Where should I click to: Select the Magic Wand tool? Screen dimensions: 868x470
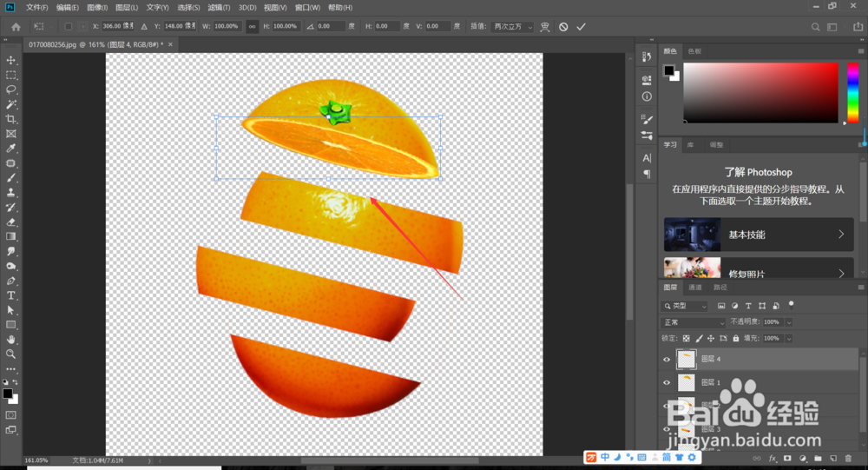point(11,104)
